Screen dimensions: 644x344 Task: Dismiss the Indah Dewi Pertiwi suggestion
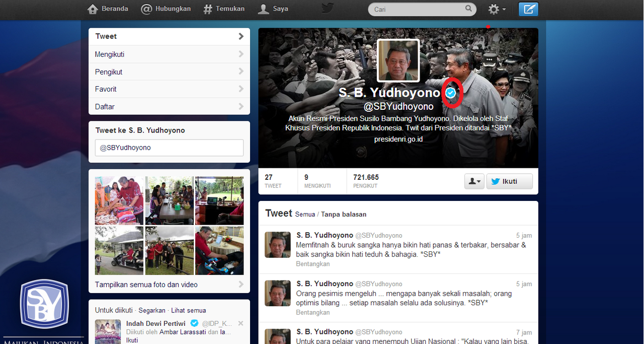[x=240, y=323]
